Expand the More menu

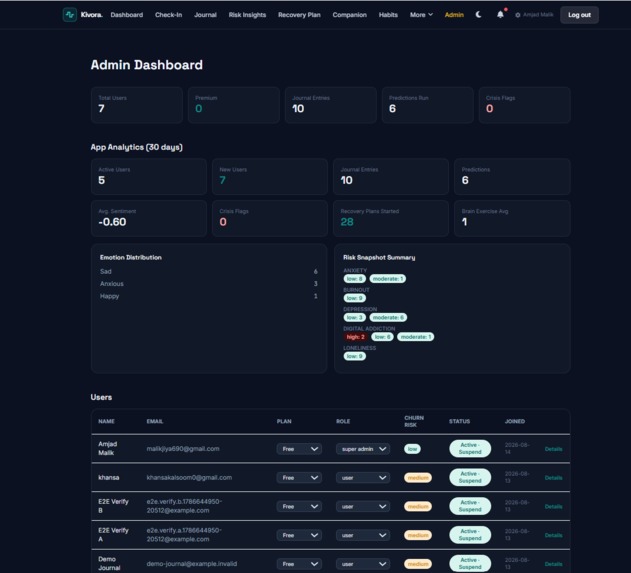point(421,15)
